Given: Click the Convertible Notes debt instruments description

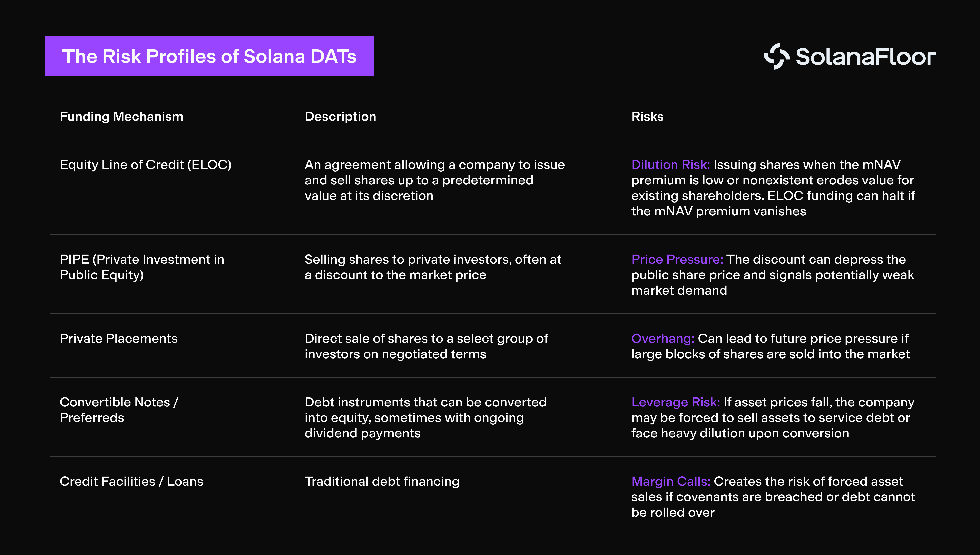Looking at the screenshot, I should pos(425,418).
